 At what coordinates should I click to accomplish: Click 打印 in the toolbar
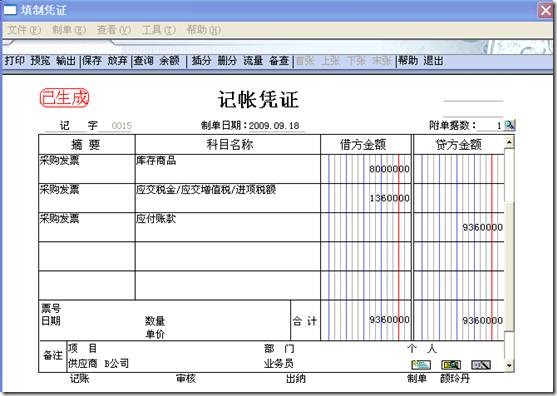[15, 61]
